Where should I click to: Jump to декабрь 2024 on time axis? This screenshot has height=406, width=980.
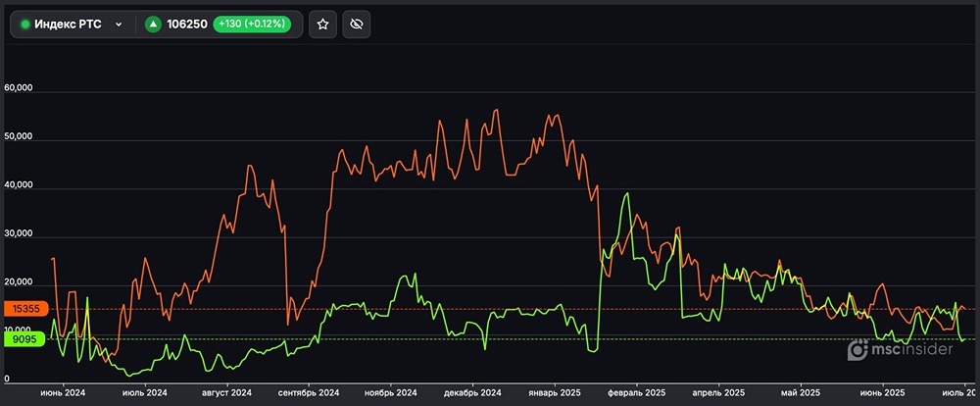coord(473,392)
